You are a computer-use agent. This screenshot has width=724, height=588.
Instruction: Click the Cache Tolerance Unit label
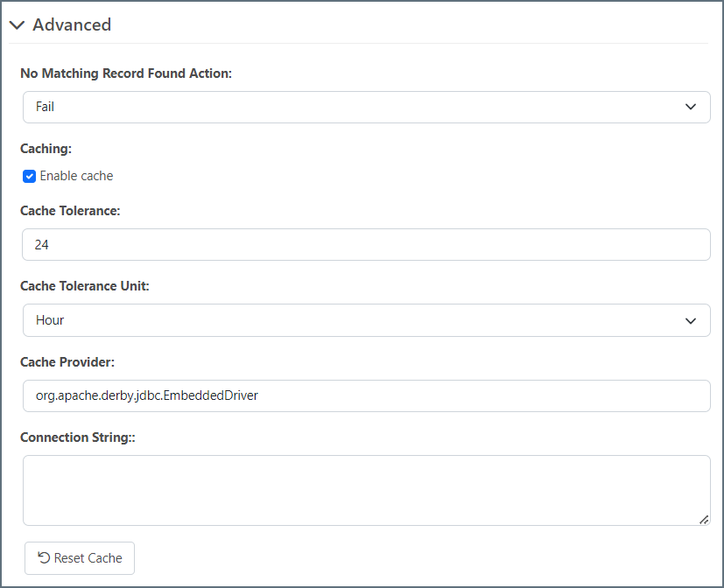[x=85, y=286]
